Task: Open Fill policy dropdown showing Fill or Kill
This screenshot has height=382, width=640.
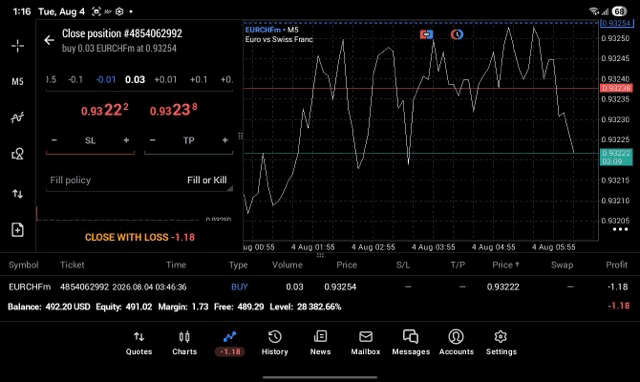Action: pyautogui.click(x=139, y=180)
